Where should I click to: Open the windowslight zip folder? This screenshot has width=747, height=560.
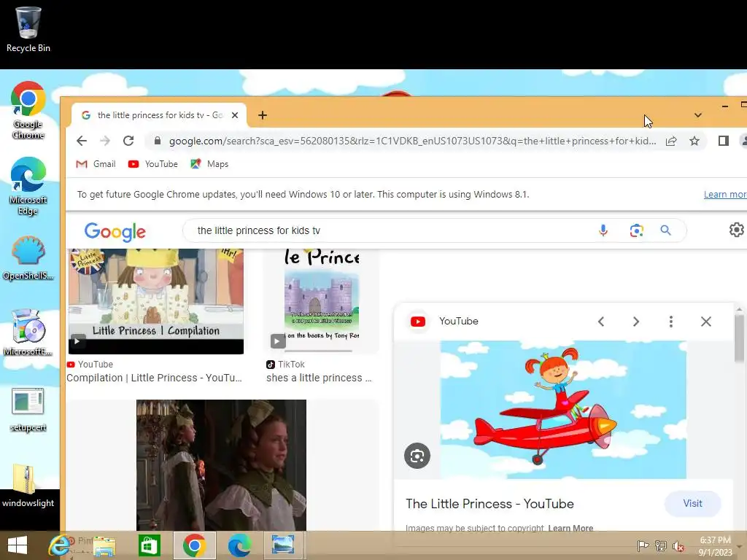28,486
